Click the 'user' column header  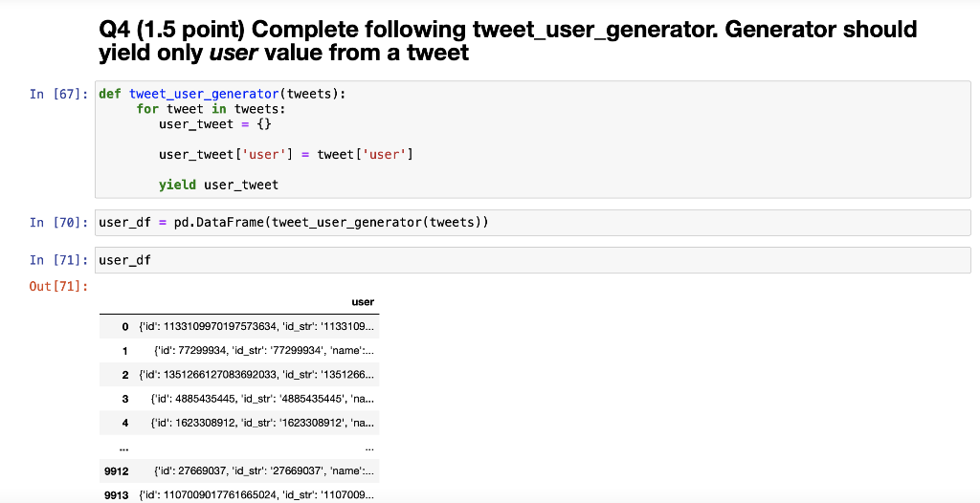(x=363, y=301)
